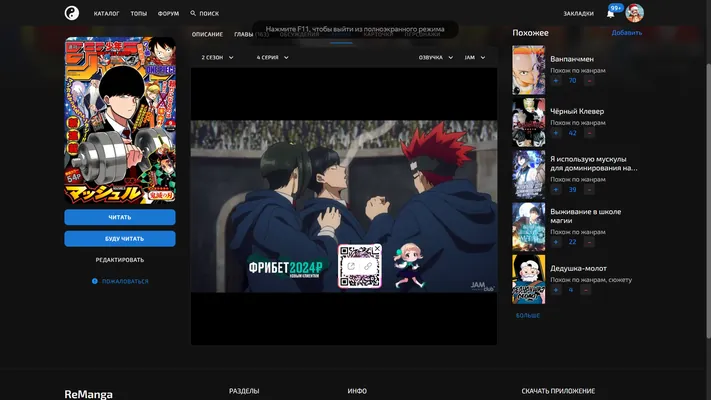
Task: Click Больше under similar titles
Action: click(528, 315)
